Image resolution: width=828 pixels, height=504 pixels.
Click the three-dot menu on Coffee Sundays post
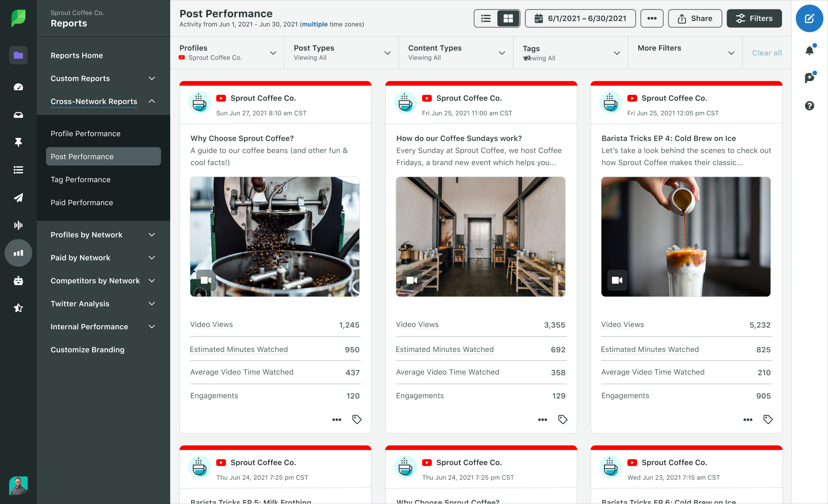[541, 419]
